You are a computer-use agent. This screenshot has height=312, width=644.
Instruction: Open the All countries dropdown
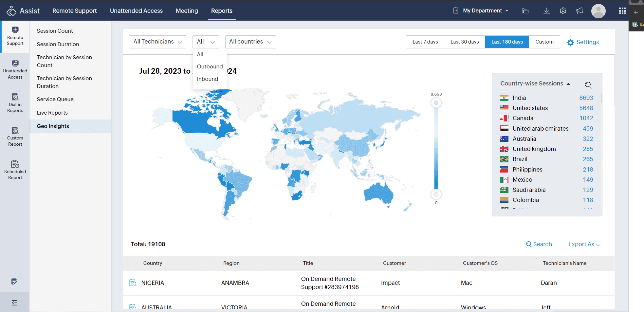(x=250, y=42)
